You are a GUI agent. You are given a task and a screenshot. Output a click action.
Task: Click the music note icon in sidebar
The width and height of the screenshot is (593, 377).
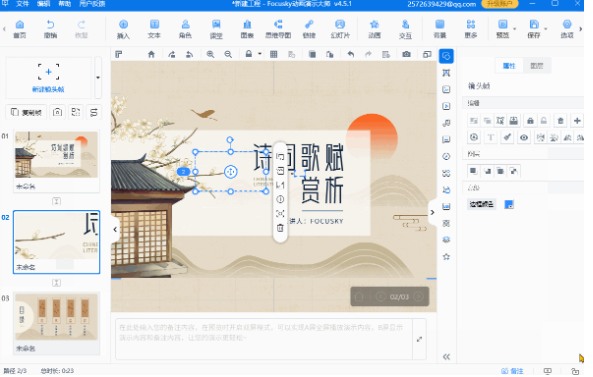click(x=446, y=123)
